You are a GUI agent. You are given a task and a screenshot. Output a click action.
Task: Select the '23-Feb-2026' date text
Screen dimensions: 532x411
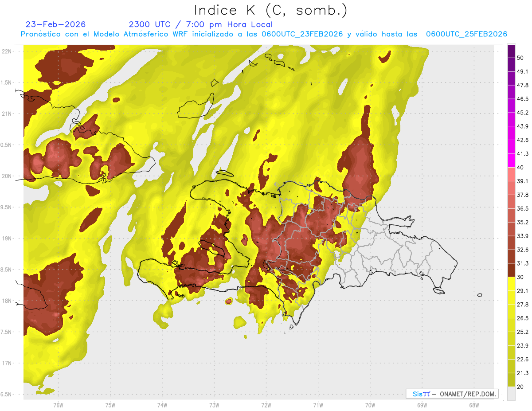click(55, 24)
